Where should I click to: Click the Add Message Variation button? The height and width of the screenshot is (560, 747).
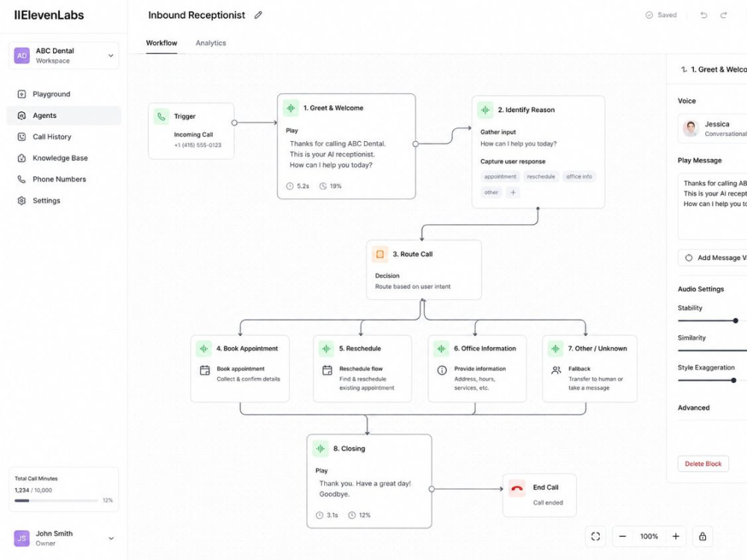713,258
